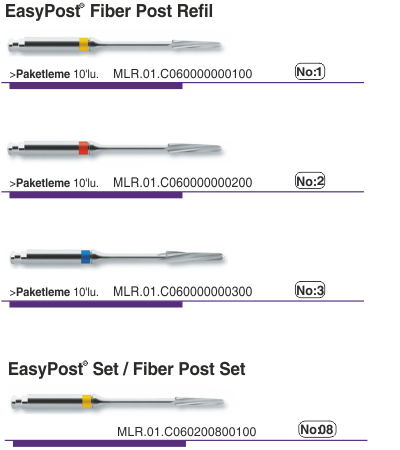Viewport: 400px width, 450px height.
Task: Select the No:08 badge
Action: (317, 429)
